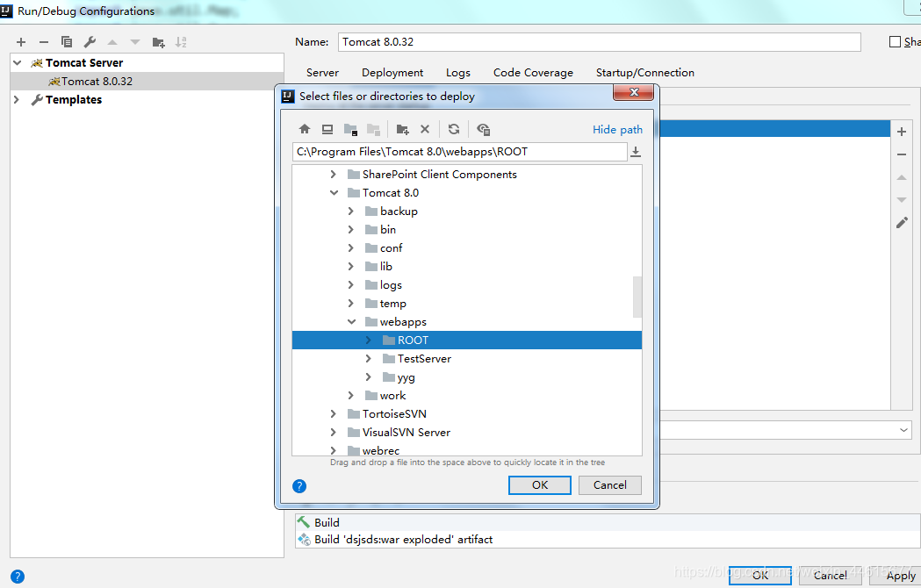This screenshot has width=921, height=588.
Task: Click the path input field in chooser
Action: point(459,152)
